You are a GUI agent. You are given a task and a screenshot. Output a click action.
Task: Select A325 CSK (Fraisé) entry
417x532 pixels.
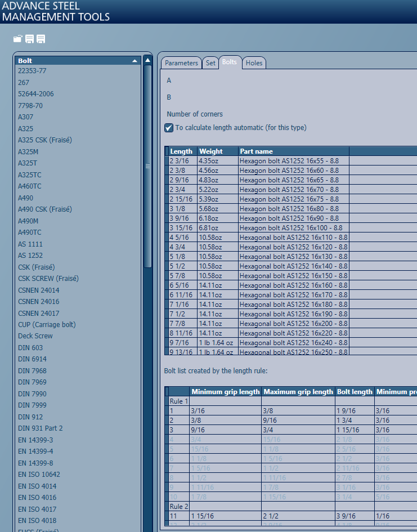(x=45, y=140)
